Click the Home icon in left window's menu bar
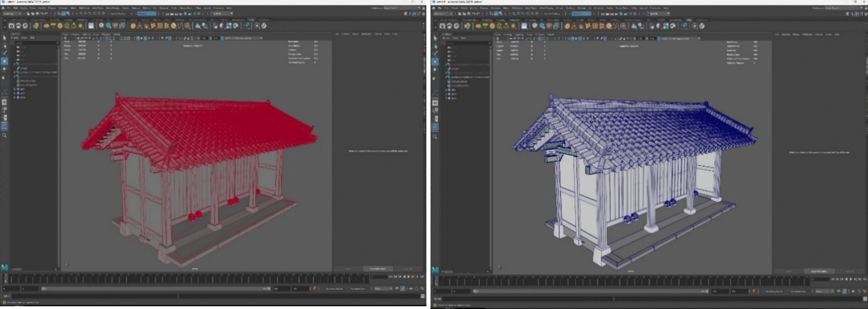Image resolution: width=868 pixels, height=309 pixels. pos(4,8)
